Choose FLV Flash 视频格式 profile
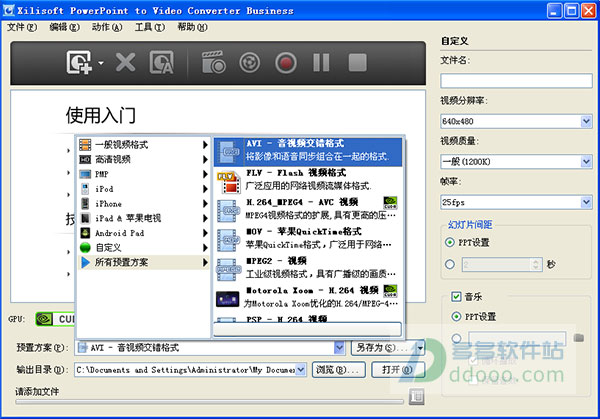 [308, 181]
